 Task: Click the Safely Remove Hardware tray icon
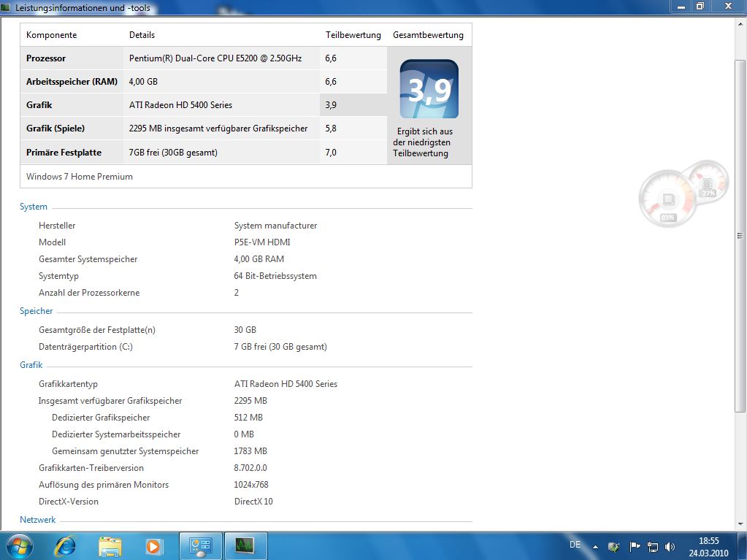pos(614,547)
